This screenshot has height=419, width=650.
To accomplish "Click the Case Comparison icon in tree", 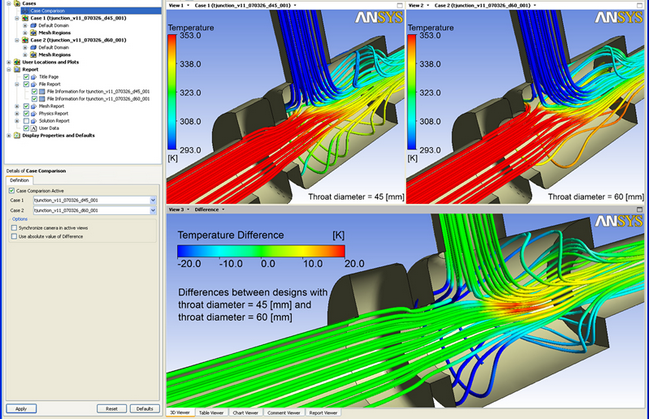I will point(26,11).
